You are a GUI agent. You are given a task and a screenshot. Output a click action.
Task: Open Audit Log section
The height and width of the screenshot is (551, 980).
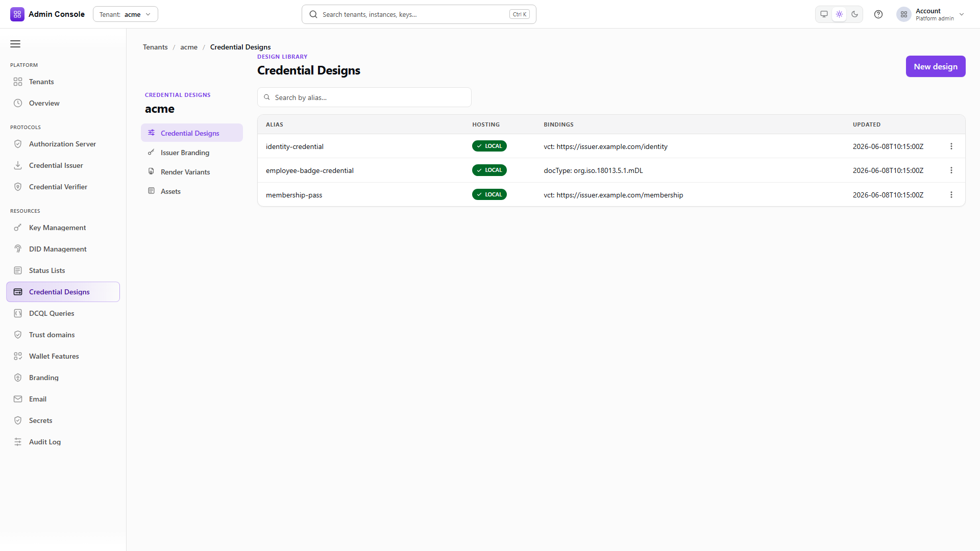click(x=63, y=442)
